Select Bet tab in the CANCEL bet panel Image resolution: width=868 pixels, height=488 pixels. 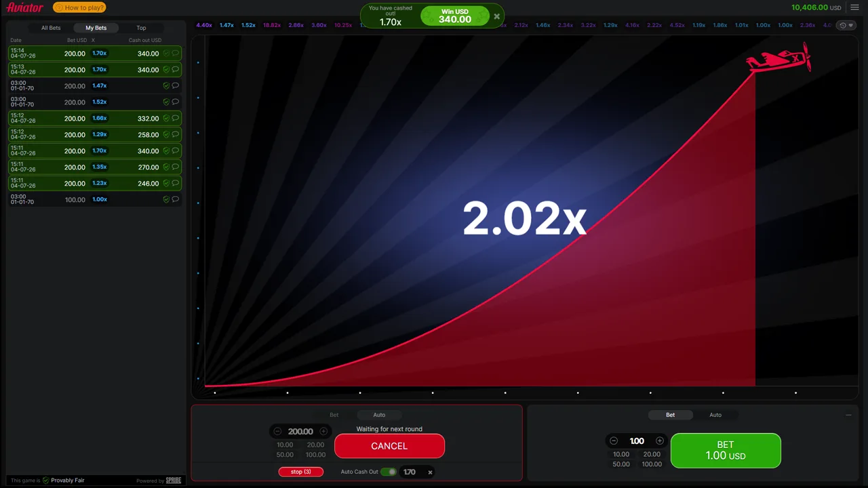click(334, 415)
